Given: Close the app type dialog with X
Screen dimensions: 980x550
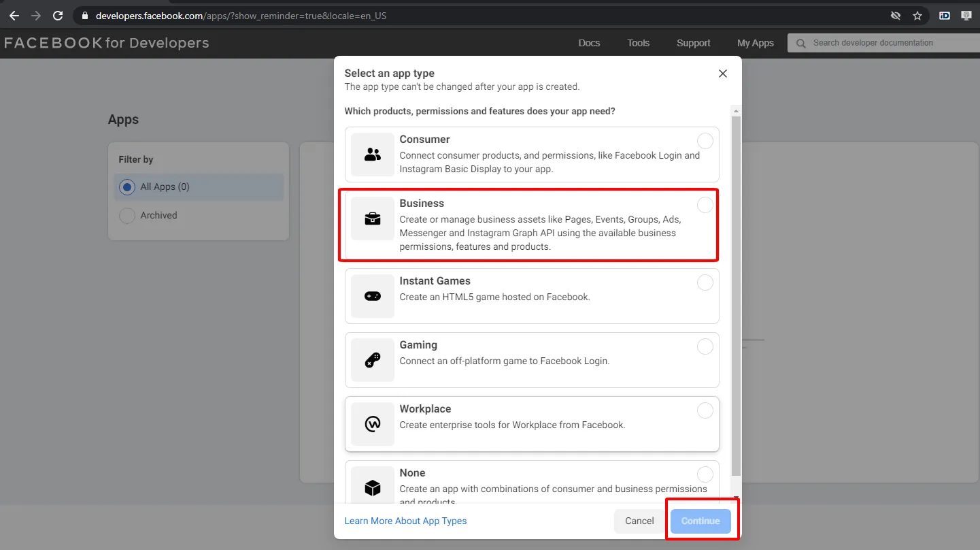Looking at the screenshot, I should [723, 74].
